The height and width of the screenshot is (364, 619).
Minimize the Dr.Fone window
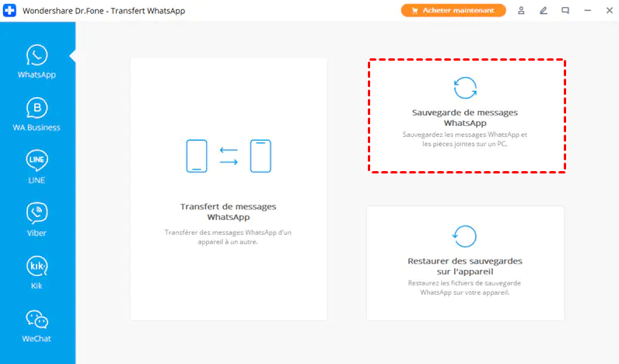tap(587, 11)
